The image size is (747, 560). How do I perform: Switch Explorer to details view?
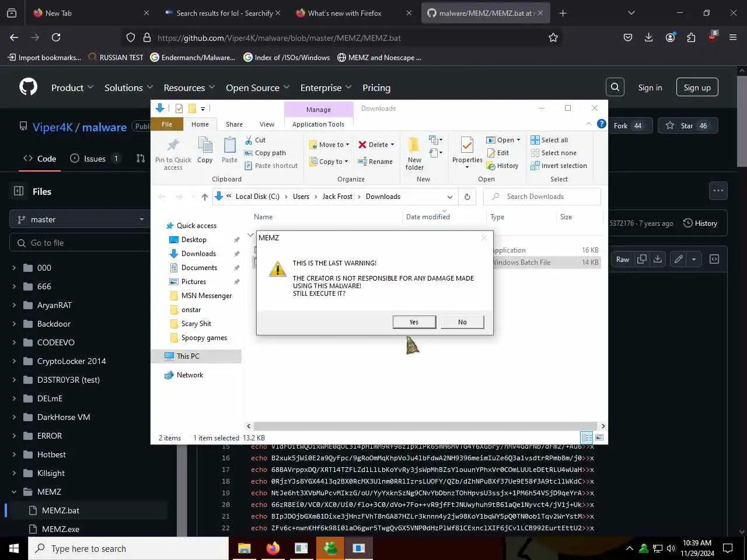tap(587, 437)
